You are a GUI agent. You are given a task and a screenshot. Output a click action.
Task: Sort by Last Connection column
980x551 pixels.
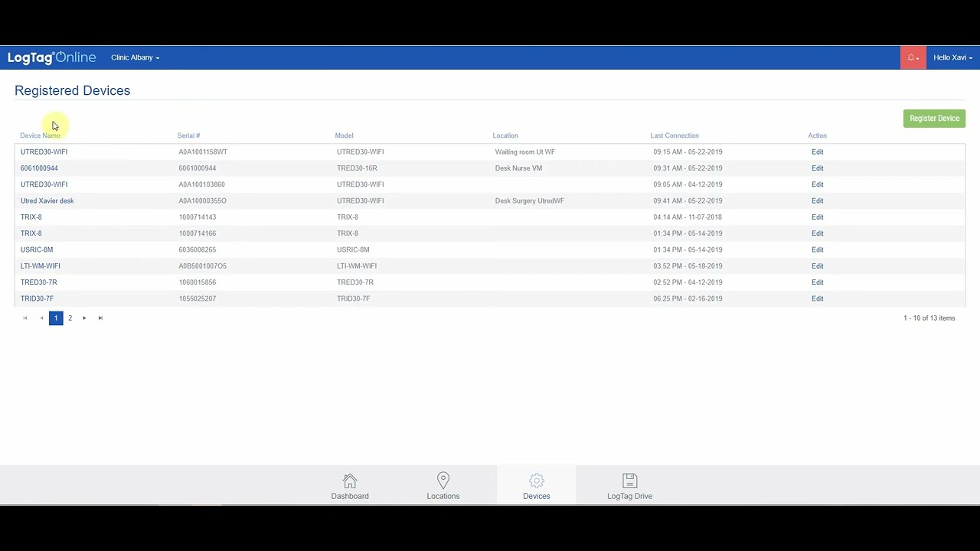pyautogui.click(x=675, y=135)
